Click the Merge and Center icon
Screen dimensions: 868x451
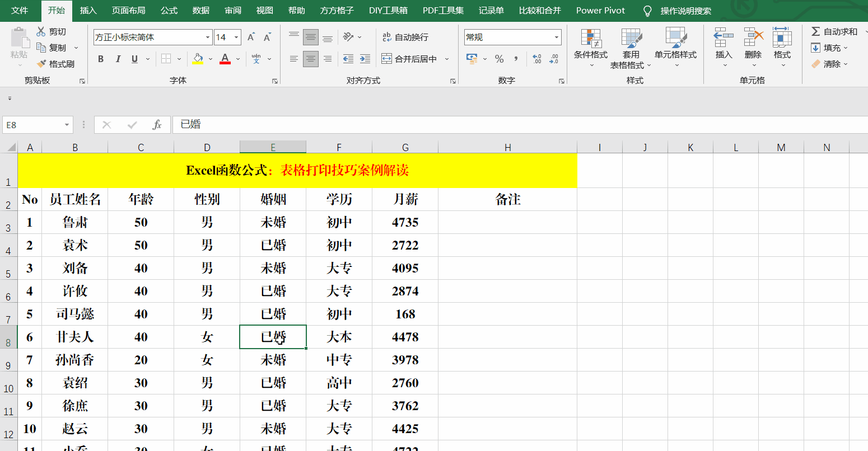(386, 59)
